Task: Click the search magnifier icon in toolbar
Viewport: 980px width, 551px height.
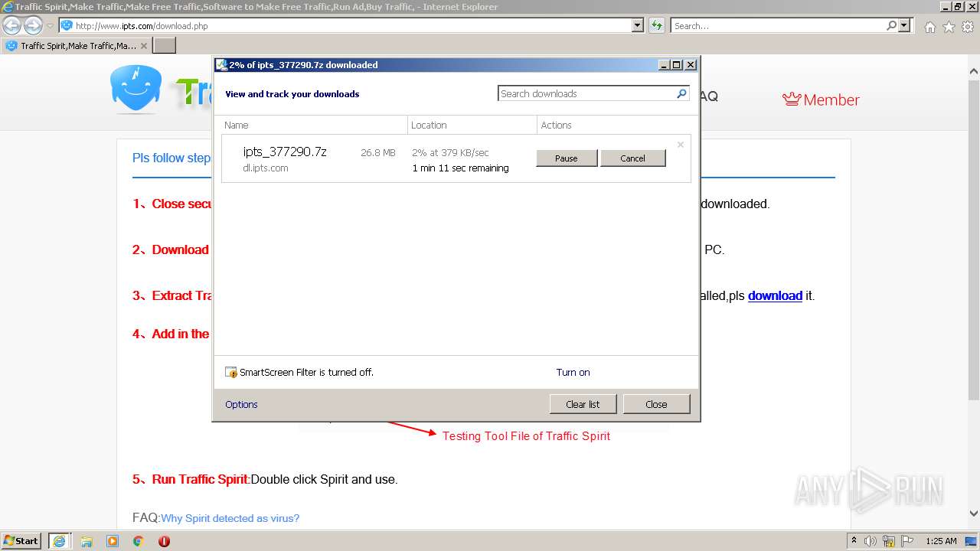Action: pyautogui.click(x=891, y=25)
